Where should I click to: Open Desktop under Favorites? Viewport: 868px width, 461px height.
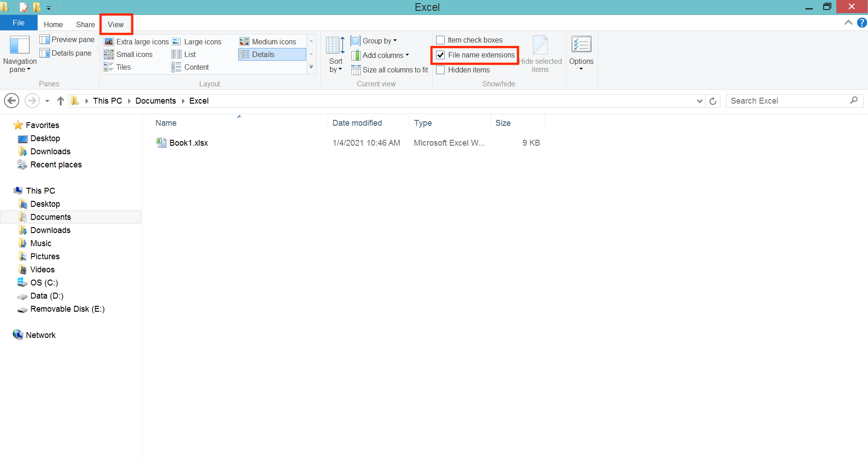point(39,138)
